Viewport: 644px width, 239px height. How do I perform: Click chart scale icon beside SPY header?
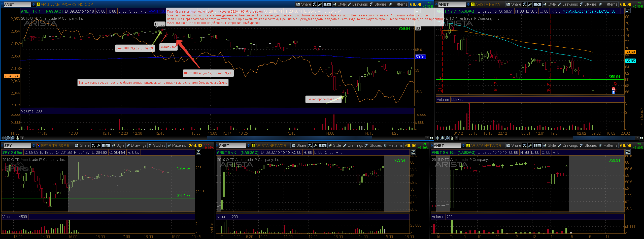tap(198, 152)
